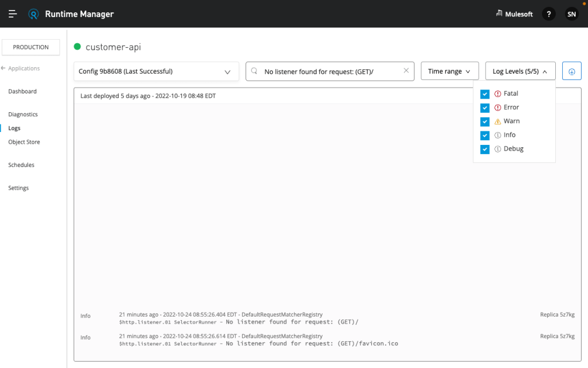Screen dimensions: 588x368
Task: Open the hamburger navigation menu
Action: click(x=12, y=13)
